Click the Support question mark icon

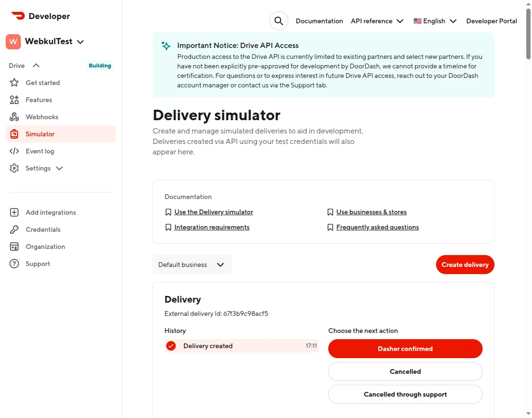pyautogui.click(x=14, y=264)
